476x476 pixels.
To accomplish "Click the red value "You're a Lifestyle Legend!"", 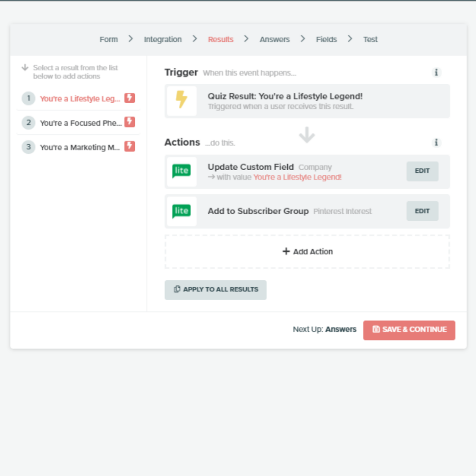I will [x=297, y=177].
